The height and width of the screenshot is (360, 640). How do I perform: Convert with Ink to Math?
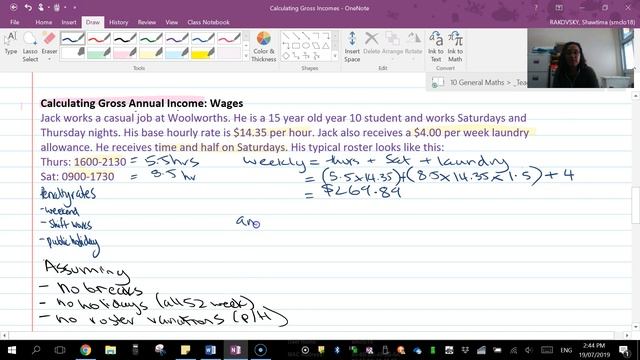455,47
